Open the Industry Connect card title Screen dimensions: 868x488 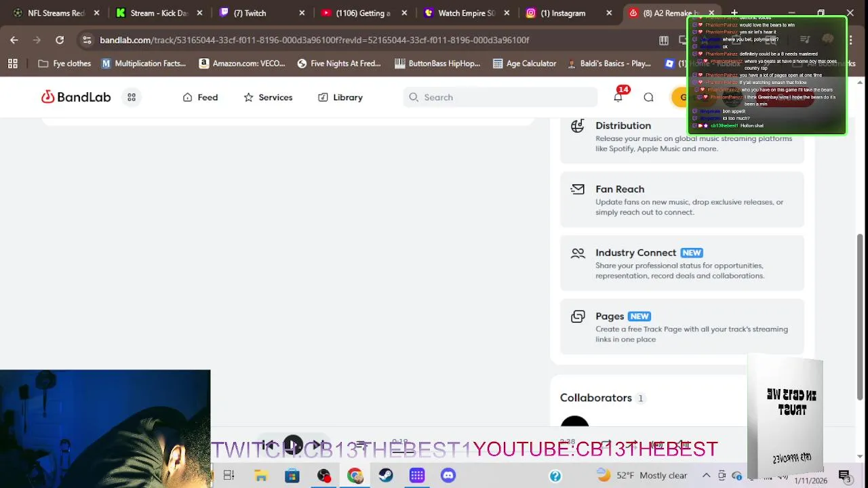[635, 253]
